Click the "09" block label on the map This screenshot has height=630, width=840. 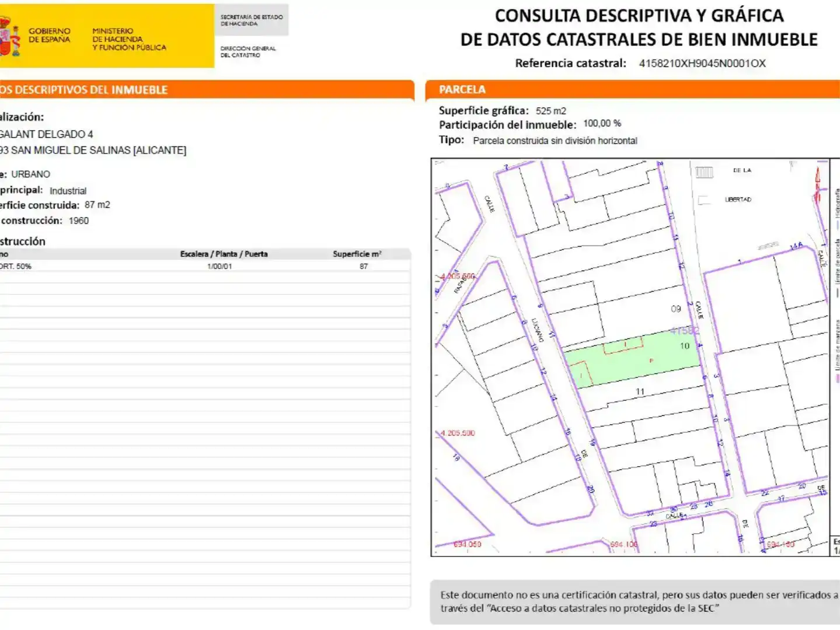click(x=676, y=309)
